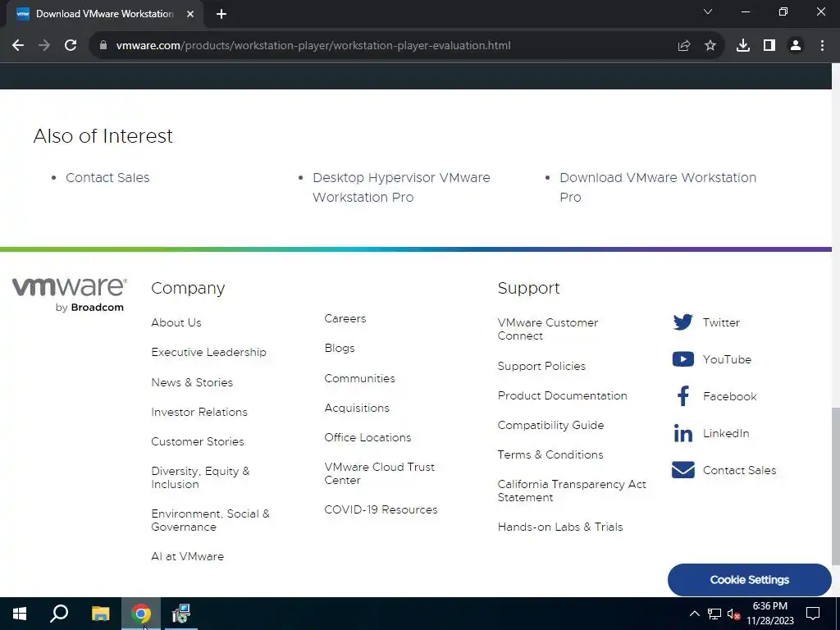The image size is (840, 630).
Task: Open Office Locations link
Action: pyautogui.click(x=367, y=437)
